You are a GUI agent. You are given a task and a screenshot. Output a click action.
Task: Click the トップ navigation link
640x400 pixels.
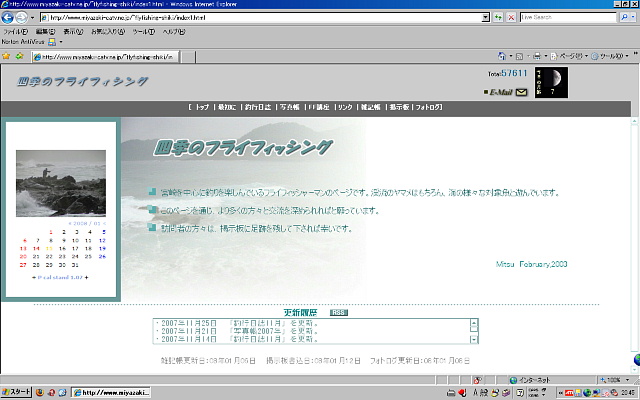click(x=202, y=107)
